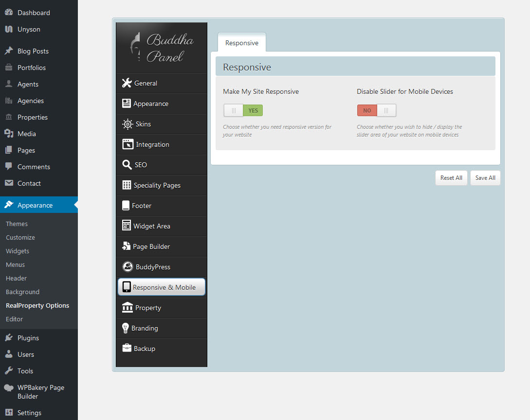Image resolution: width=530 pixels, height=420 pixels.
Task: Toggle Disable Slider for Mobile Devices switch
Action: coord(376,110)
